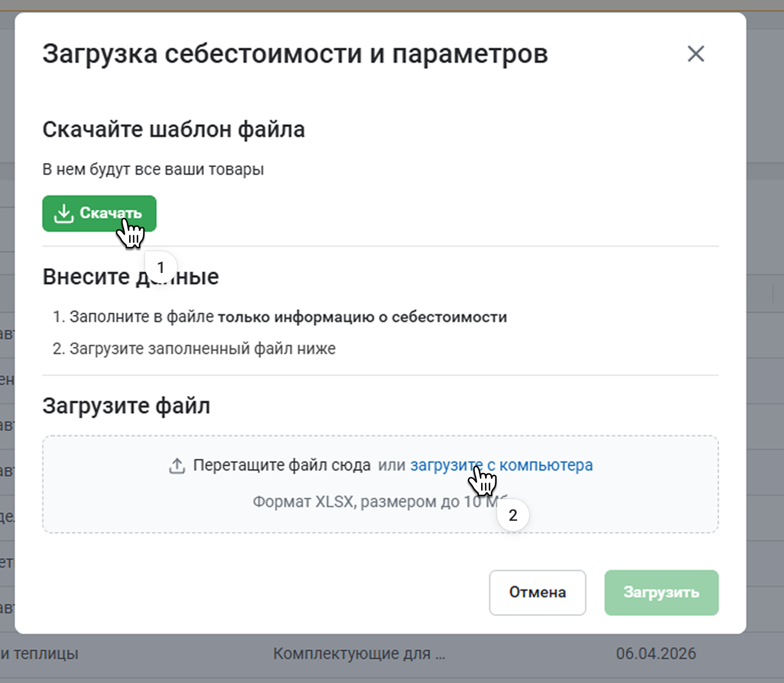Click the 06.04.2026 date cell in background
The width and height of the screenshot is (784, 683).
[655, 654]
